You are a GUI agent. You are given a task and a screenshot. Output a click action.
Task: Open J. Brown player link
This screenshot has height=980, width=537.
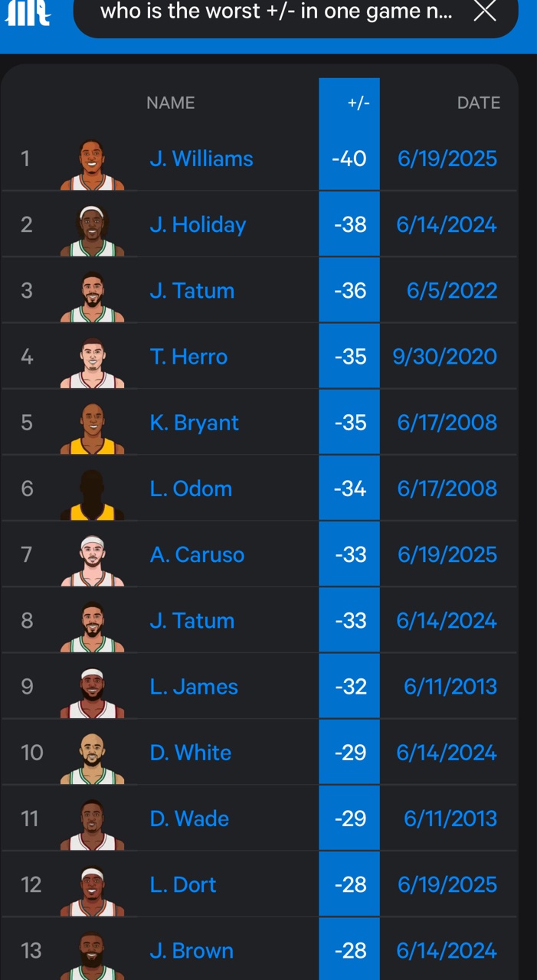192,950
